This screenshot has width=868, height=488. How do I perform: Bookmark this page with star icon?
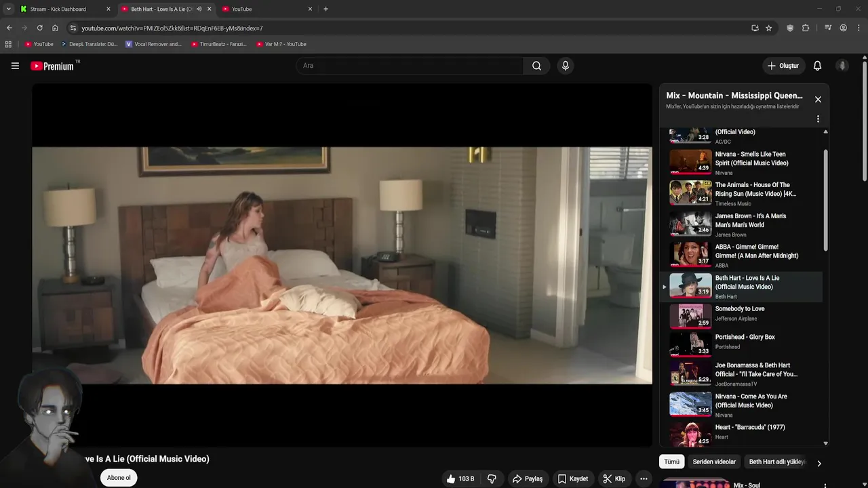pos(768,28)
